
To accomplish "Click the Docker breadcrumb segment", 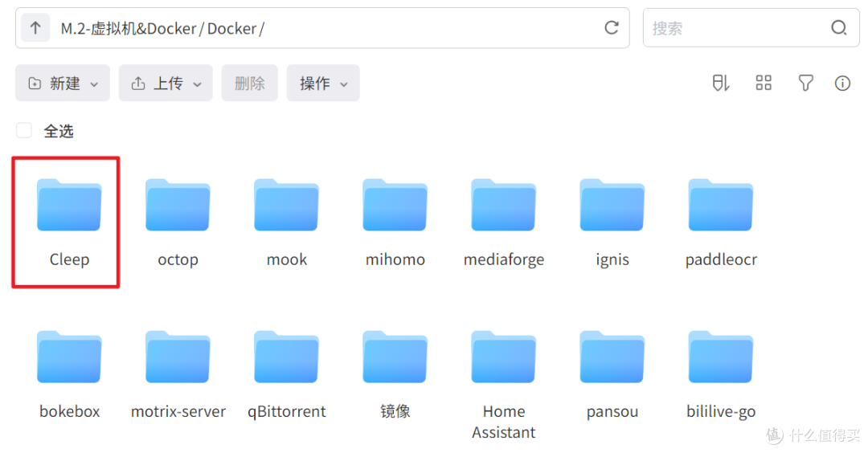I will coord(232,28).
